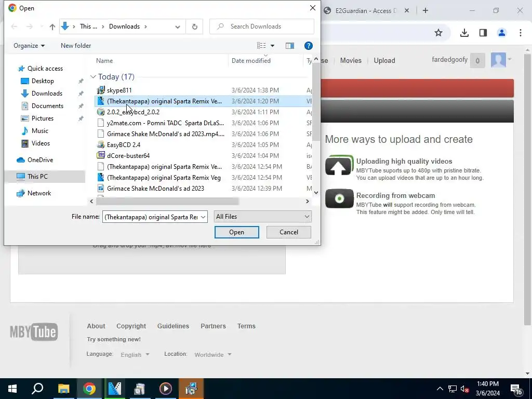Expand the address bar history dropdown
The image size is (532, 399).
(x=178, y=27)
